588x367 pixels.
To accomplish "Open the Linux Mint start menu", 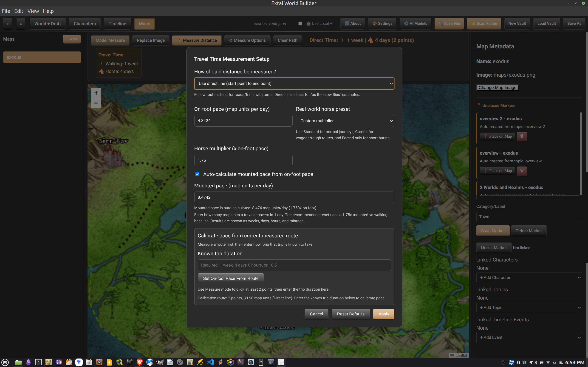I will pos(5,362).
